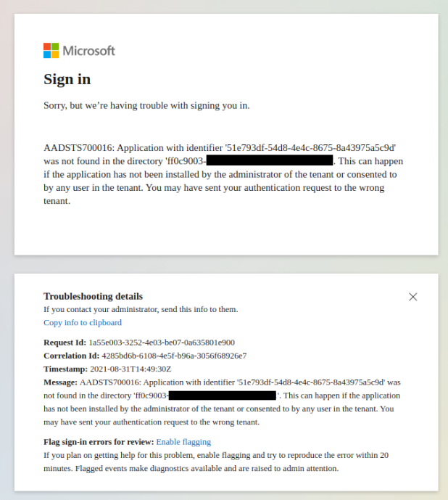
Task: Click the Microsoft four-square logo
Action: click(51, 51)
